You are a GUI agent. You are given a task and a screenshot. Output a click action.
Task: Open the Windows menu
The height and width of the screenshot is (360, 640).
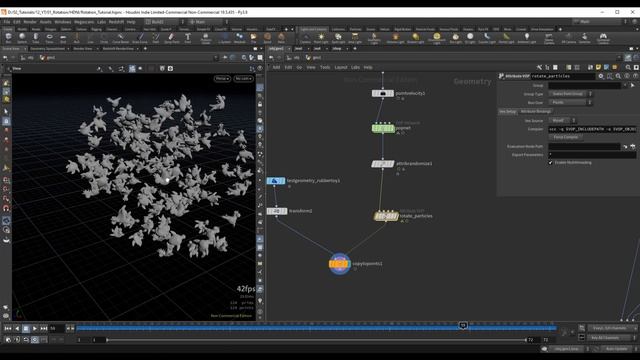tap(62, 22)
